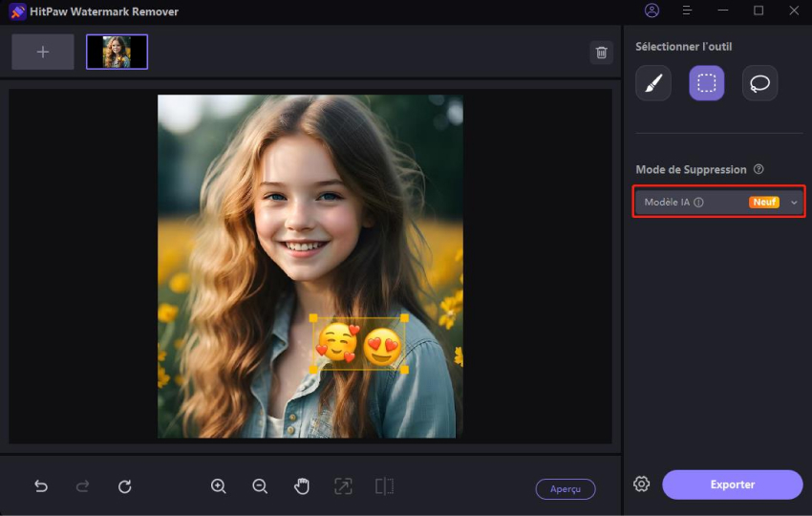This screenshot has width=812, height=516.
Task: Select the brush tool
Action: pyautogui.click(x=653, y=83)
